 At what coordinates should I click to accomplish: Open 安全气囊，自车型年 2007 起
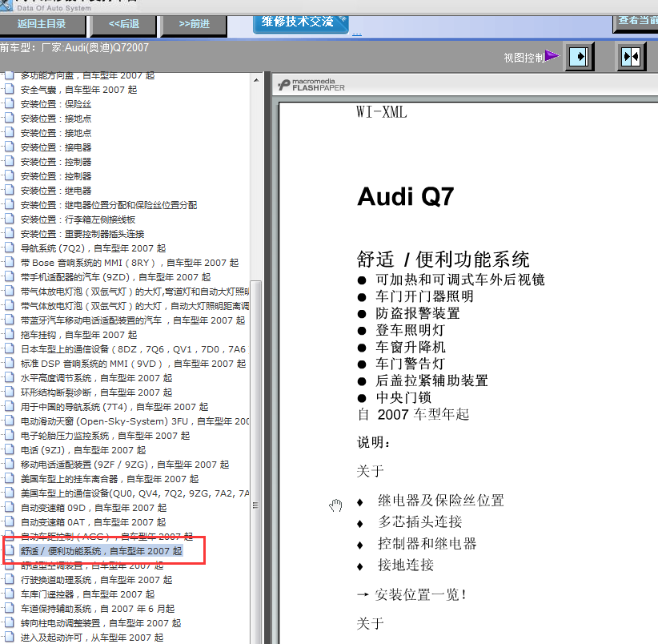79,90
